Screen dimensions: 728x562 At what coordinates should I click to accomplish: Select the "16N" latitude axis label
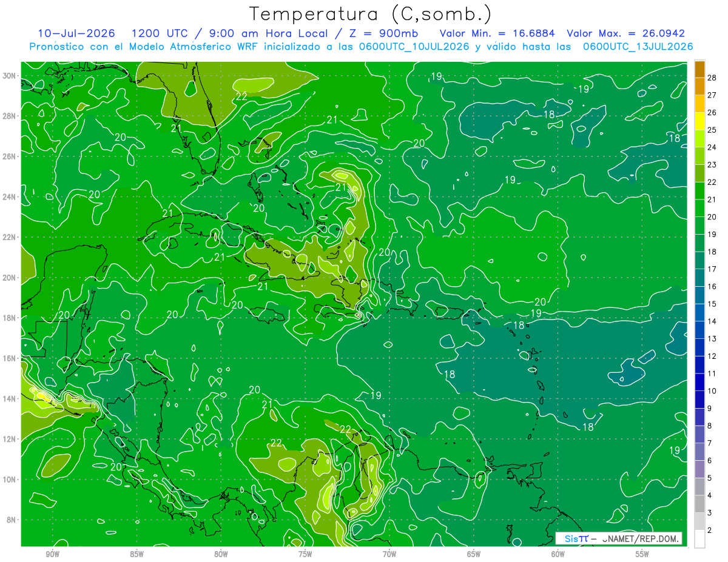pos(10,358)
